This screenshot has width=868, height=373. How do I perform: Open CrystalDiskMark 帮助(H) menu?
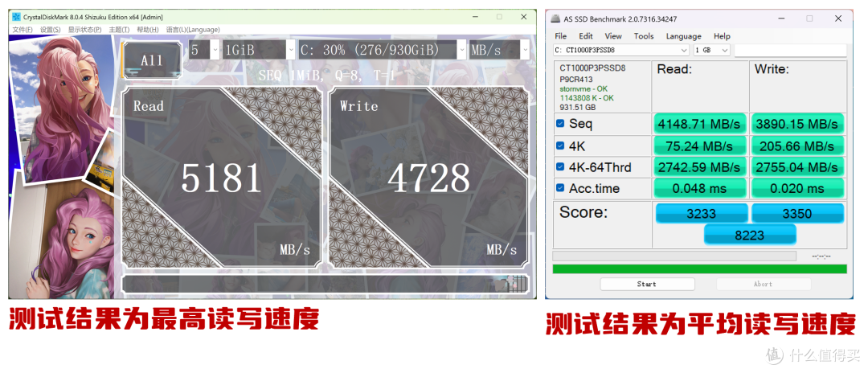[x=148, y=29]
